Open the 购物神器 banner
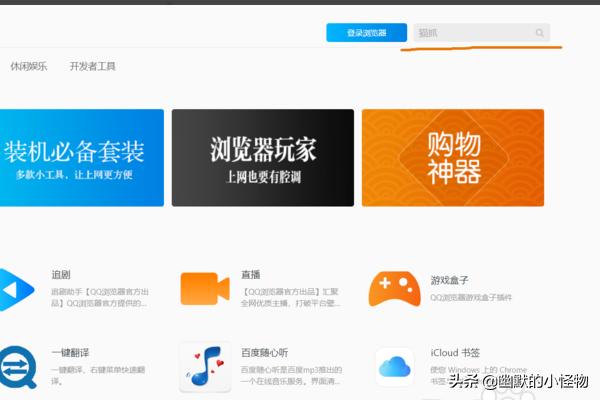600x400 pixels. (x=453, y=158)
